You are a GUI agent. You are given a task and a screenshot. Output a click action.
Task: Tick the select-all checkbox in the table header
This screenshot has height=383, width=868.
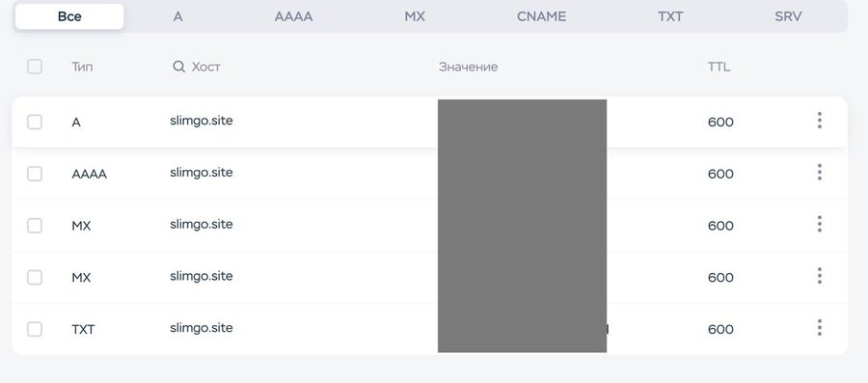pos(35,67)
